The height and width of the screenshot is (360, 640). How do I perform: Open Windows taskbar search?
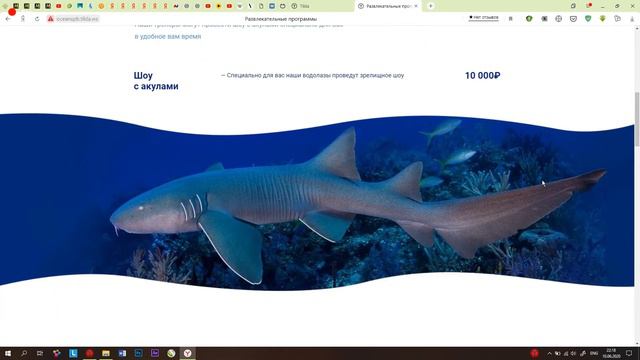tap(24, 353)
